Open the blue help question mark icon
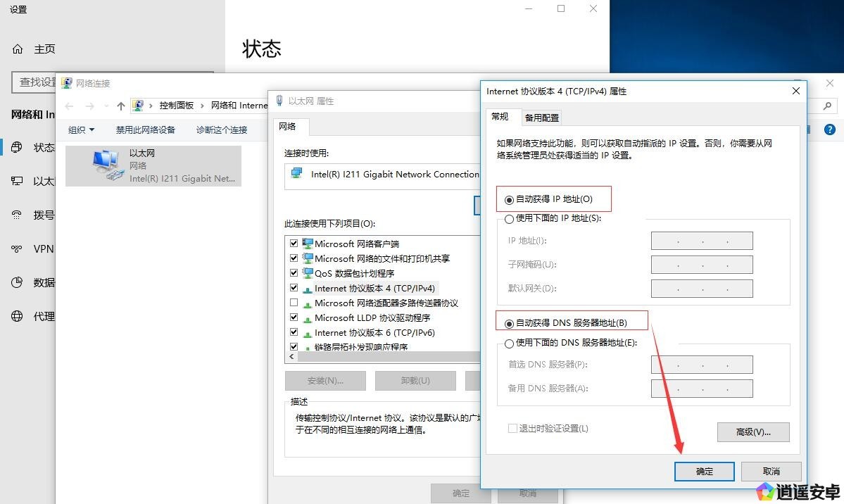The height and width of the screenshot is (504, 844). click(x=829, y=130)
